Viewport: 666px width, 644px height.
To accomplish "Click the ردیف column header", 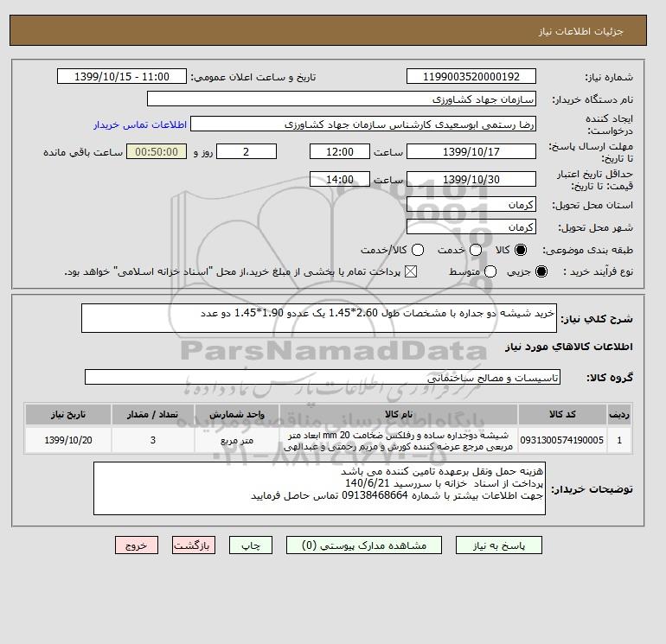I will point(619,414).
